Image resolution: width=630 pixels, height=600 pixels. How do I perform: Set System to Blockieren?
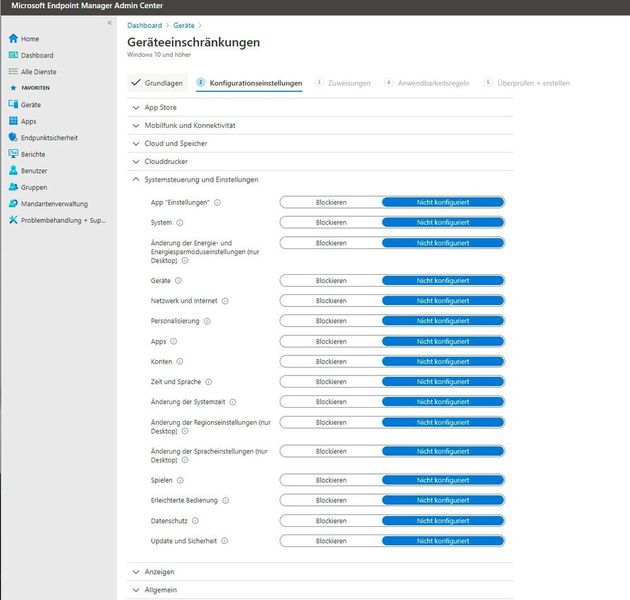(331, 223)
